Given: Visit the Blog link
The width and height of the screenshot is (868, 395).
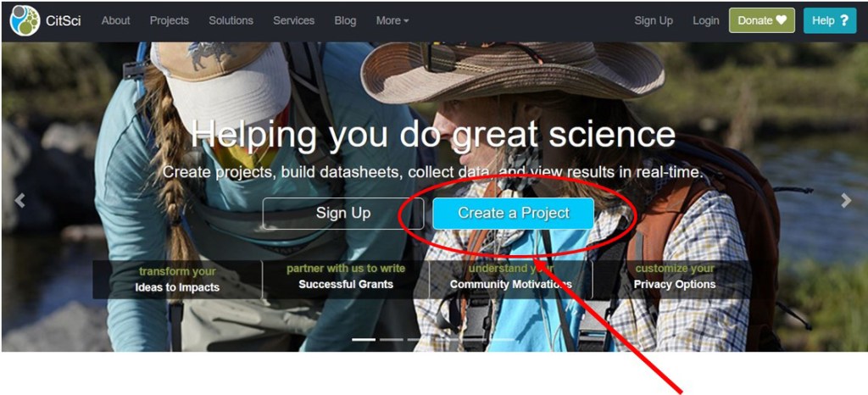Looking at the screenshot, I should (346, 20).
